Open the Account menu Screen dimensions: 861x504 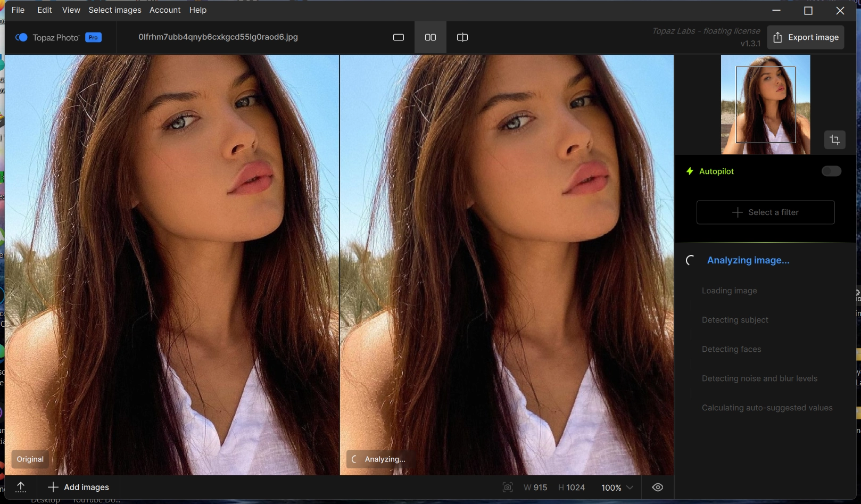(165, 10)
